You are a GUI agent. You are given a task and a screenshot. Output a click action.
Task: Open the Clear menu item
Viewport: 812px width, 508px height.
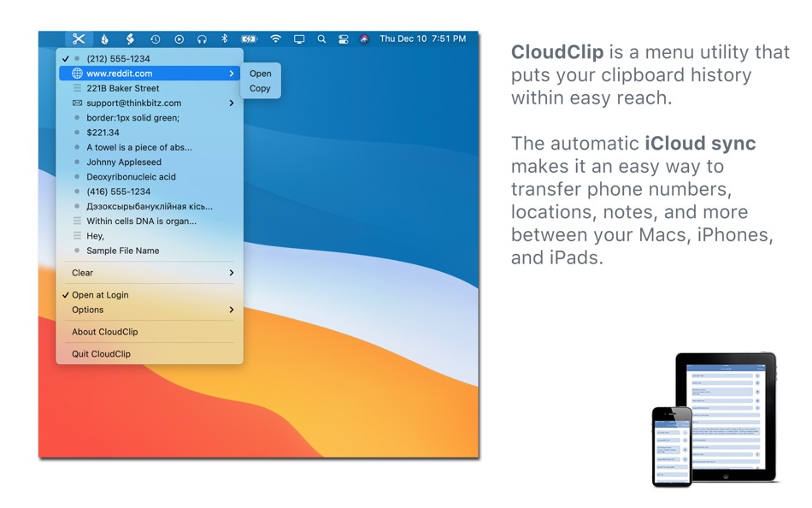(150, 273)
